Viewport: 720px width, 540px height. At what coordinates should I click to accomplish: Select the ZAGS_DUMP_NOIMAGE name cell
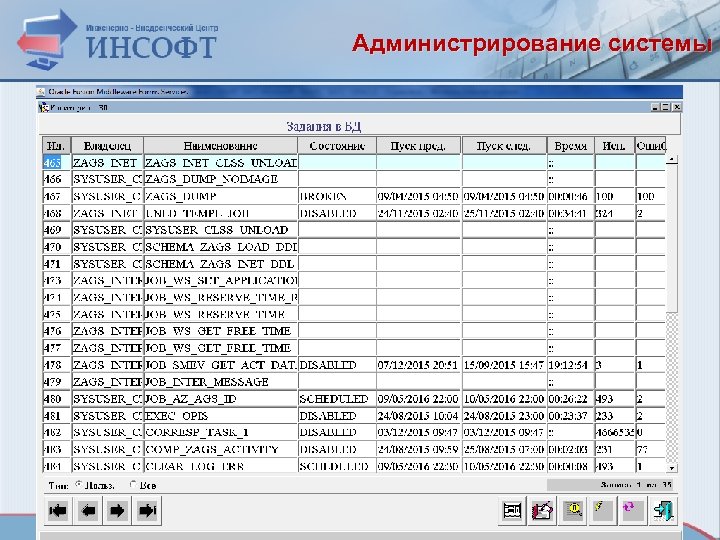click(221, 179)
